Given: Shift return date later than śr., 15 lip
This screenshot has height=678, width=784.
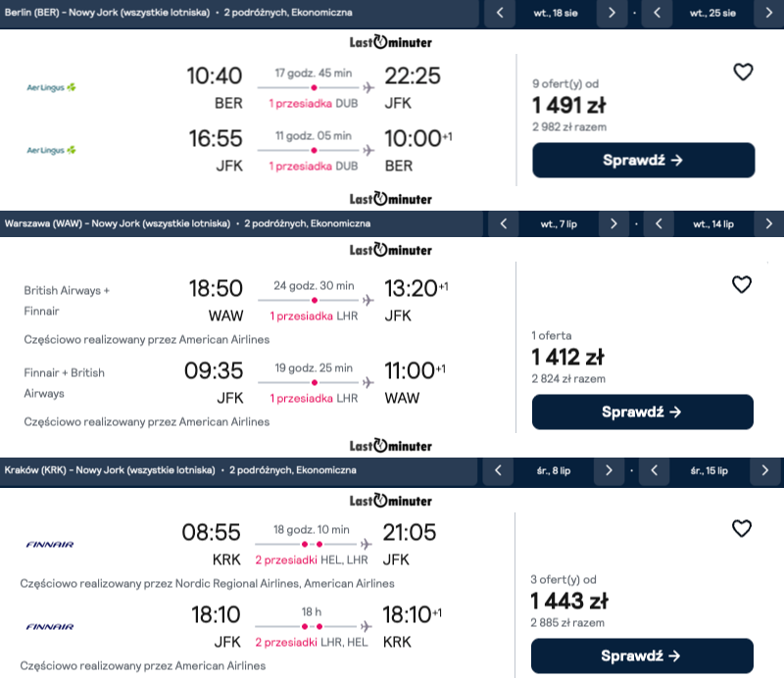Looking at the screenshot, I should [765, 470].
